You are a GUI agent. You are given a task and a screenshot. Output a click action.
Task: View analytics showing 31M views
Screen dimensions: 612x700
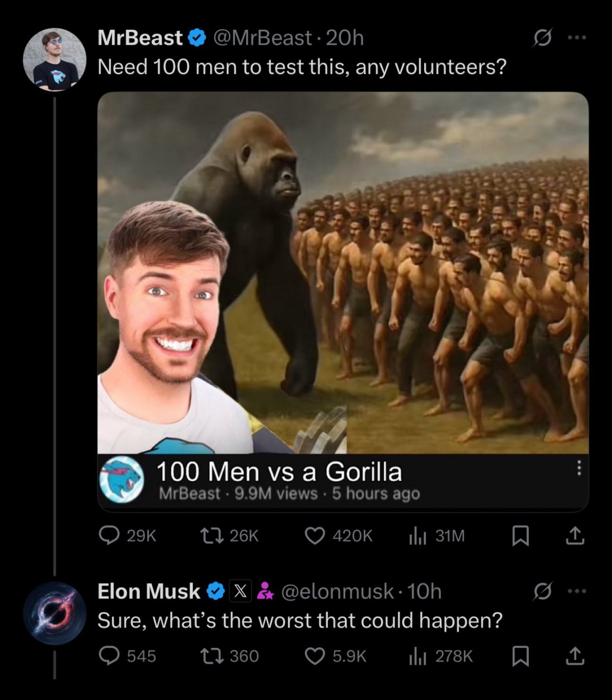[x=417, y=535]
